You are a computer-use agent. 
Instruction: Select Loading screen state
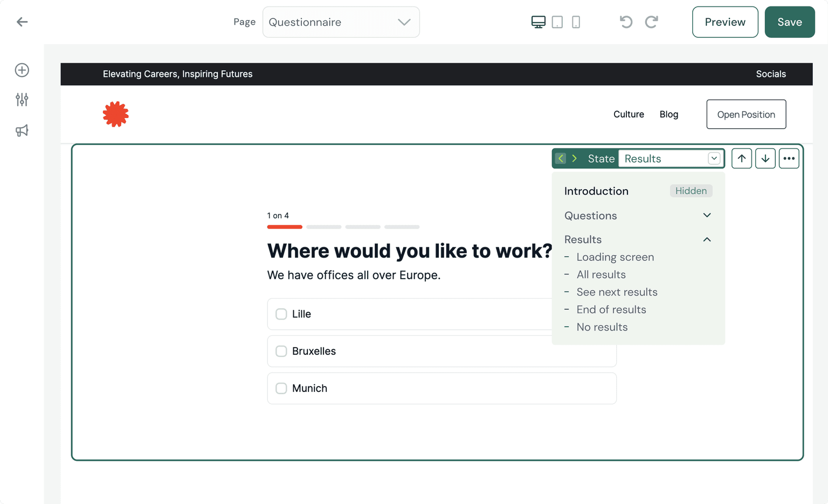pos(615,257)
